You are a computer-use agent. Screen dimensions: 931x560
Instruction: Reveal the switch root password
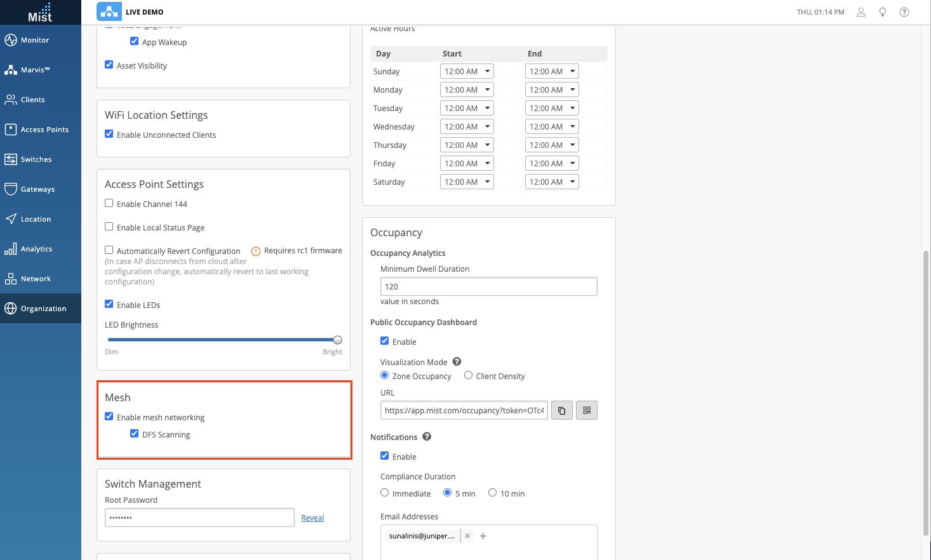click(312, 518)
